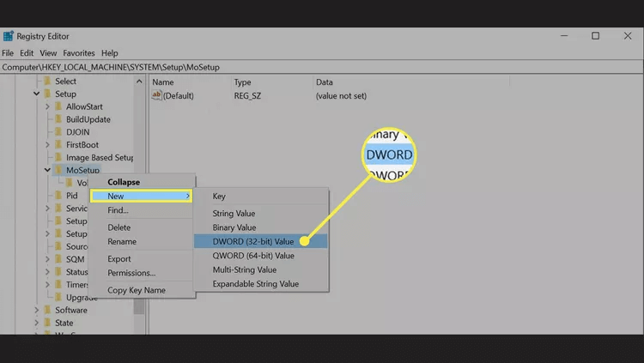
Task: Open the View menu
Action: click(48, 53)
